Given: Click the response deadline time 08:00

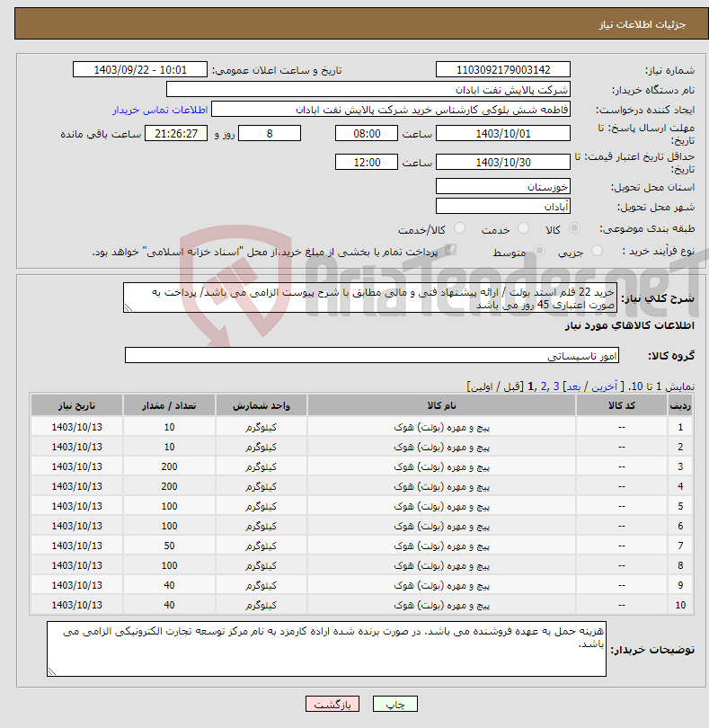Looking at the screenshot, I should coord(367,133).
